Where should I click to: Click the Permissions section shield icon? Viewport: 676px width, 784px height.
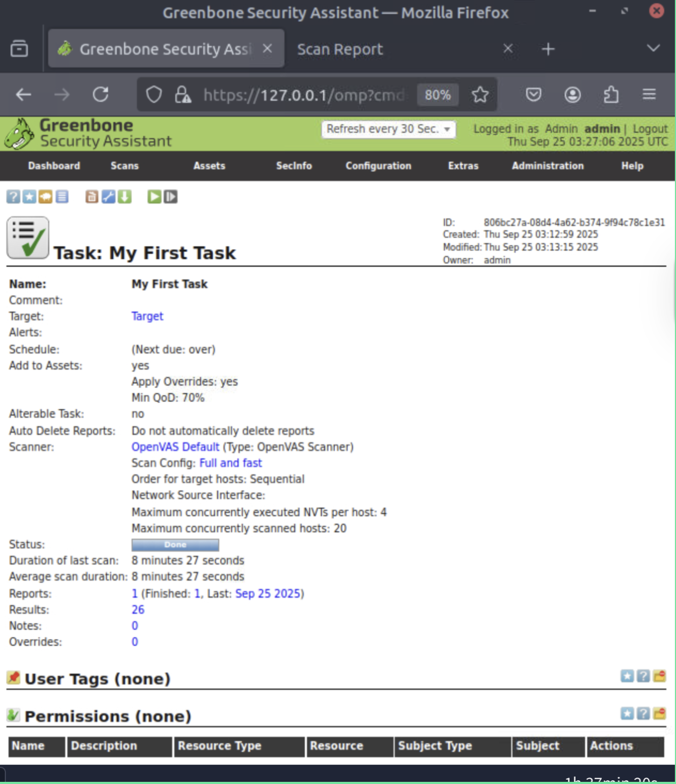tap(13, 715)
